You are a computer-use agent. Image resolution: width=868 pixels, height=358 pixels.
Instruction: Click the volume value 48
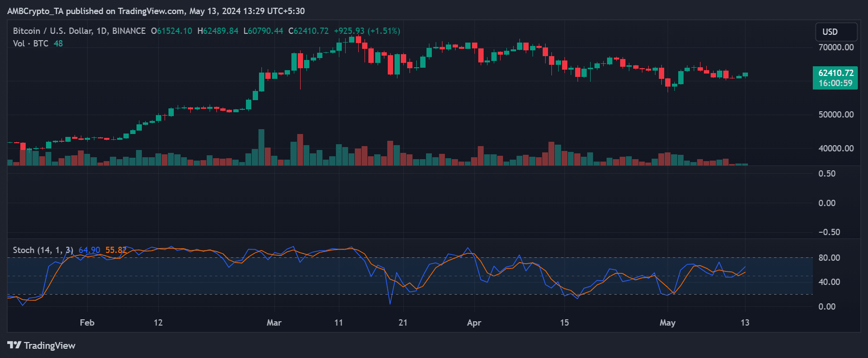pyautogui.click(x=58, y=44)
